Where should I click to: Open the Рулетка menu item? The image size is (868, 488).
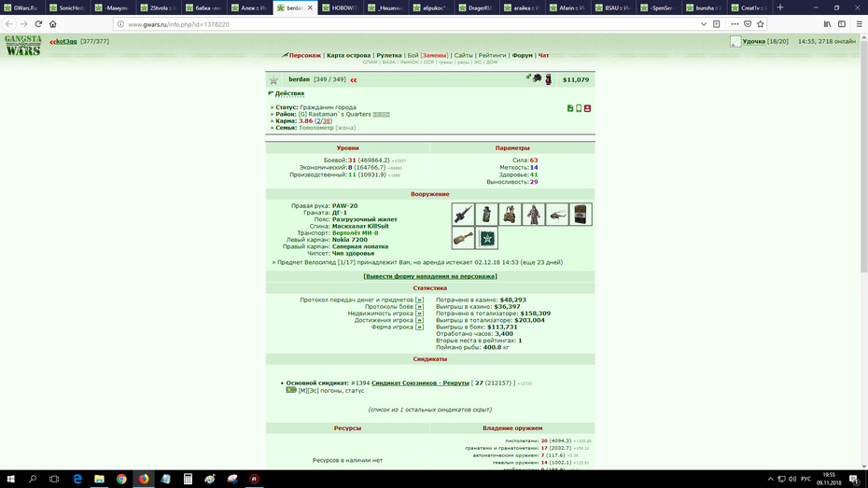pyautogui.click(x=388, y=55)
